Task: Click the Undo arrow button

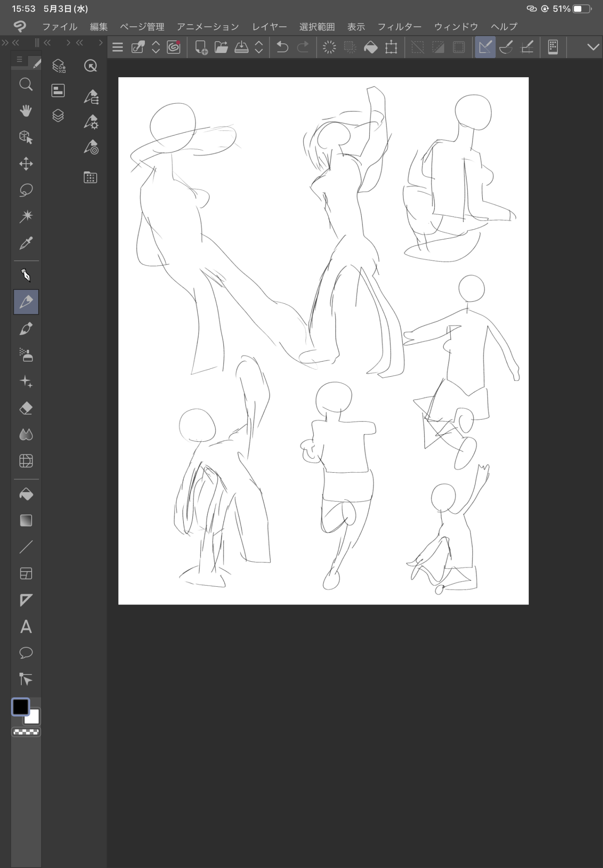Action: pyautogui.click(x=282, y=47)
